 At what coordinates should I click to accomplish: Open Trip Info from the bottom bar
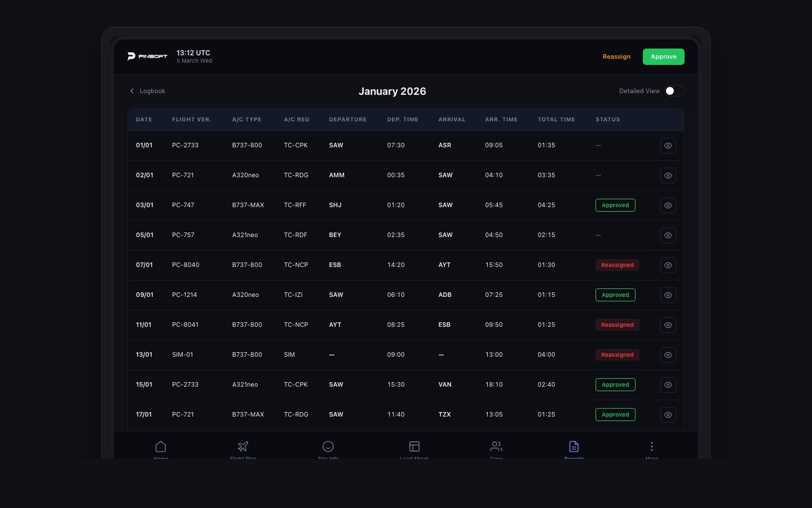click(328, 447)
